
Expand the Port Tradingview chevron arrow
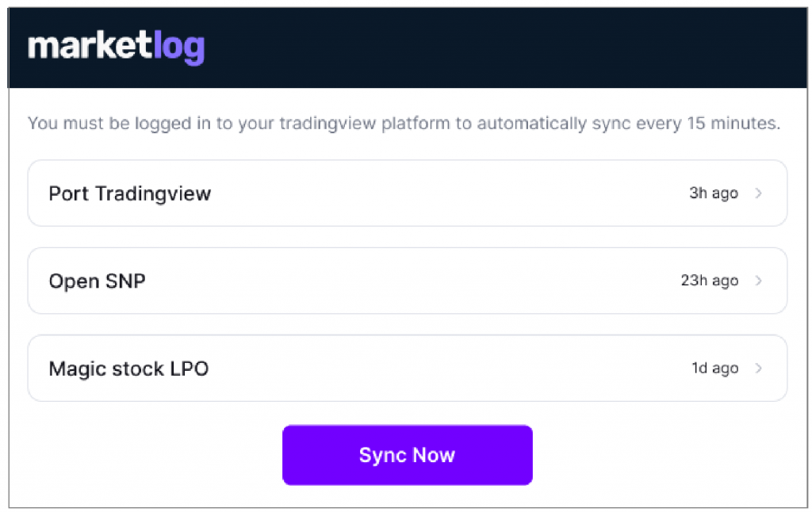(759, 193)
